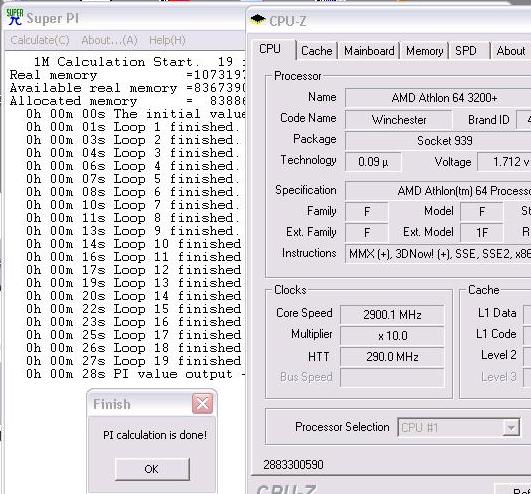
Task: Switch to the Cache tab
Action: point(317,51)
